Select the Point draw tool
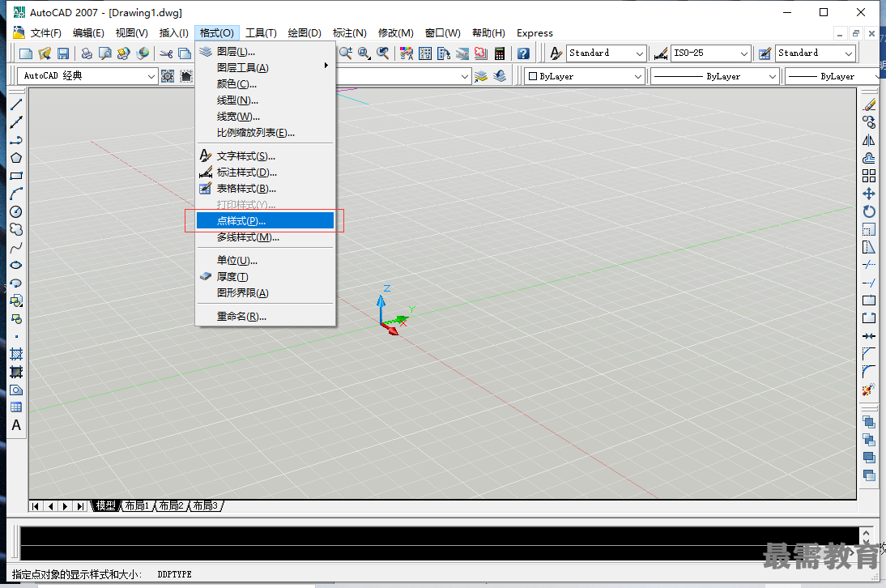886x588 pixels. 16,337
